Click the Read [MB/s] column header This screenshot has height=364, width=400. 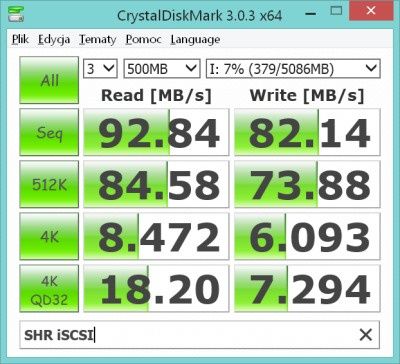[x=156, y=95]
